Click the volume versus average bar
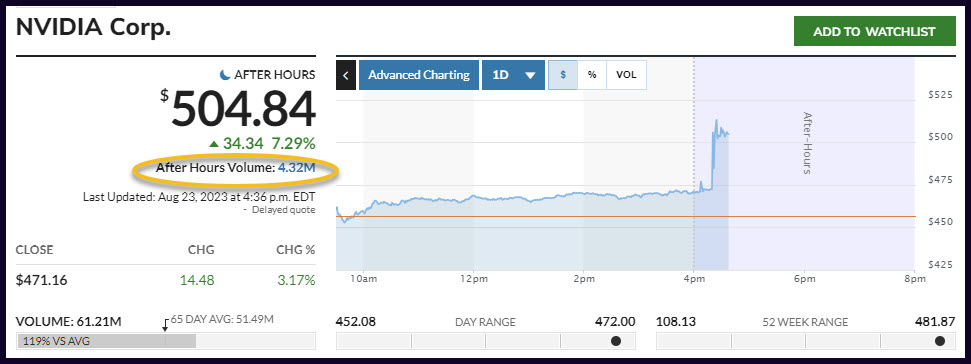Image resolution: width=971 pixels, height=364 pixels. (x=166, y=341)
